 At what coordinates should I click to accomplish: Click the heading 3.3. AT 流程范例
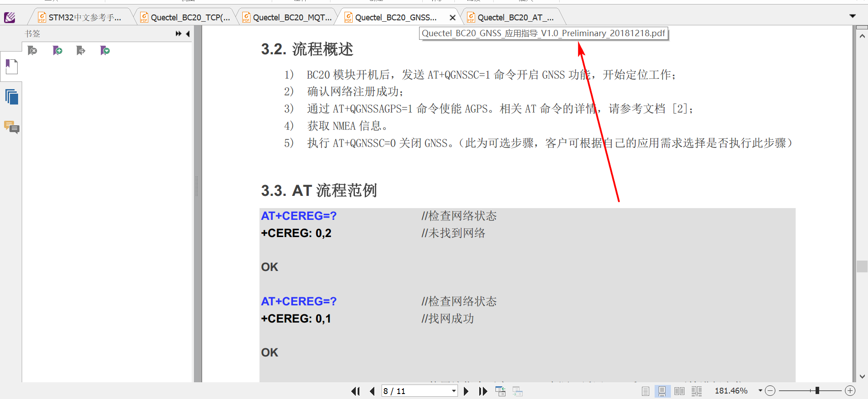click(319, 190)
